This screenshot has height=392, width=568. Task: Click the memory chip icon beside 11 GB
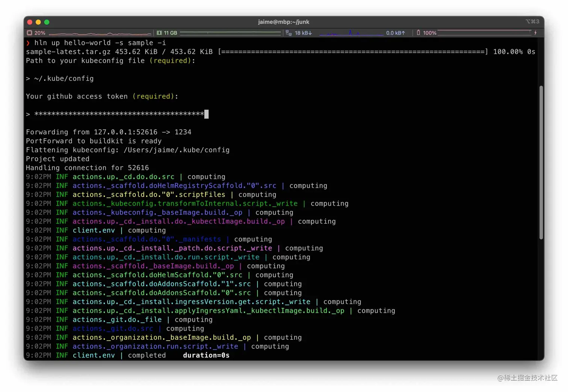tap(159, 33)
